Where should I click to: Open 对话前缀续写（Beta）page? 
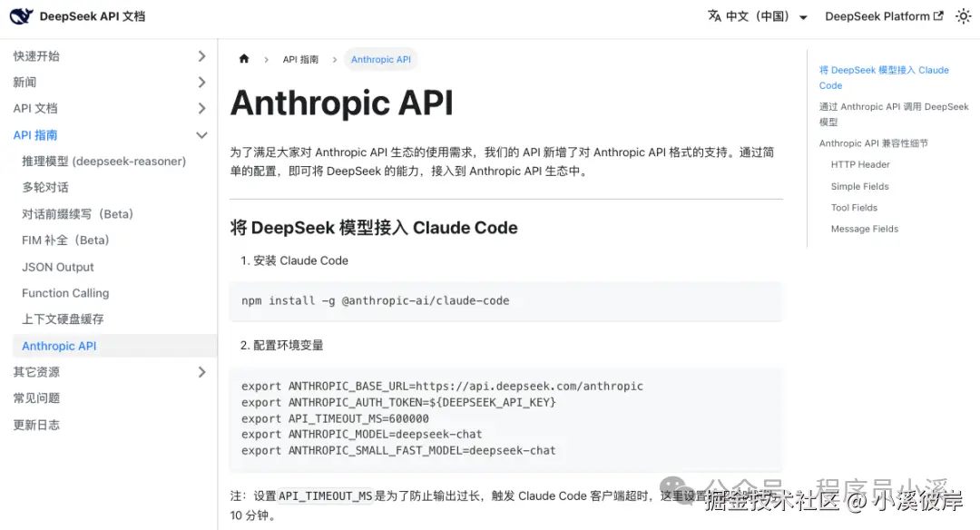77,214
